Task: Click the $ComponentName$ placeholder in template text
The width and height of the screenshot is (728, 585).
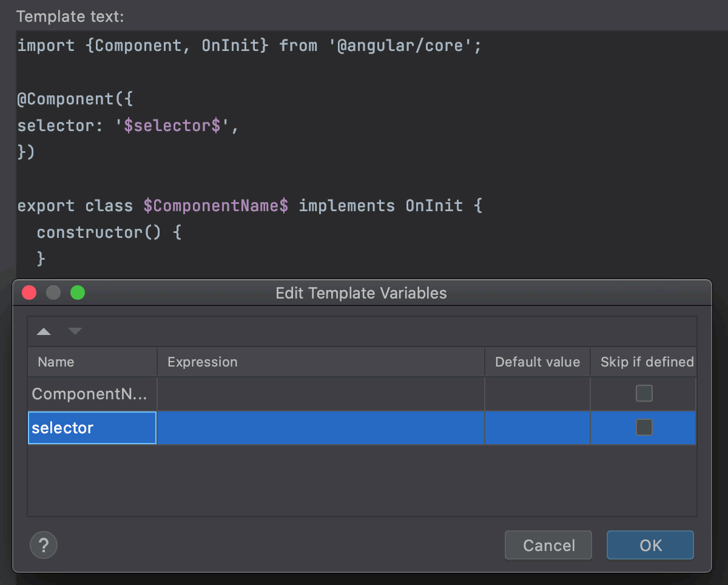Action: 216,205
